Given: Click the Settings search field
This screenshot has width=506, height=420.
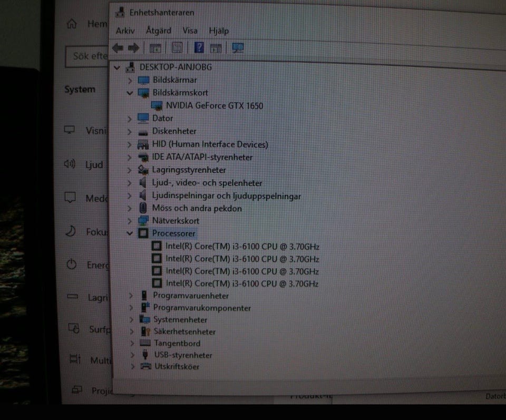Looking at the screenshot, I should coord(87,56).
